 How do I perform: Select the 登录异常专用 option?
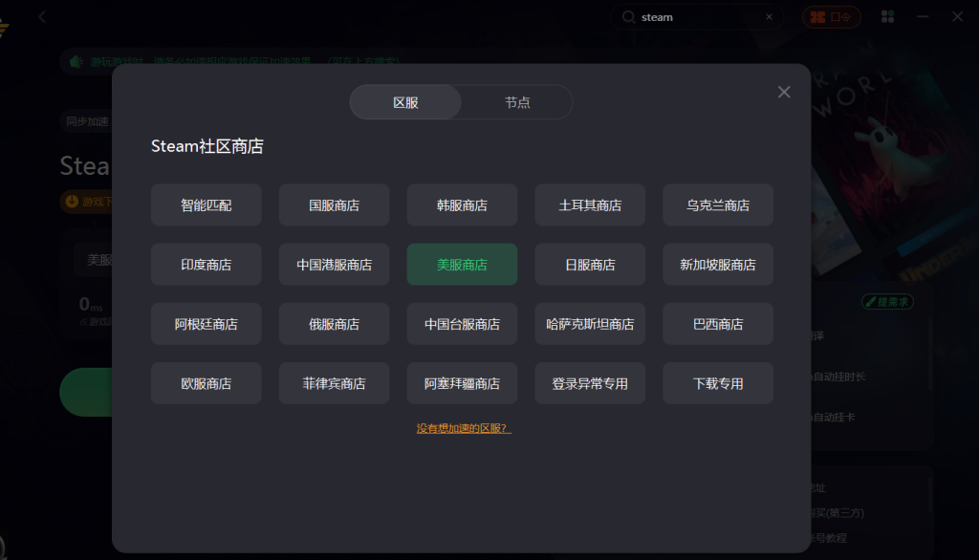[x=590, y=382]
